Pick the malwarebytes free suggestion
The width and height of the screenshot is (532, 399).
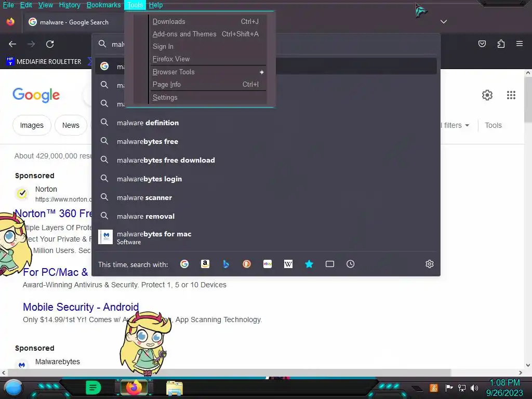point(265,141)
